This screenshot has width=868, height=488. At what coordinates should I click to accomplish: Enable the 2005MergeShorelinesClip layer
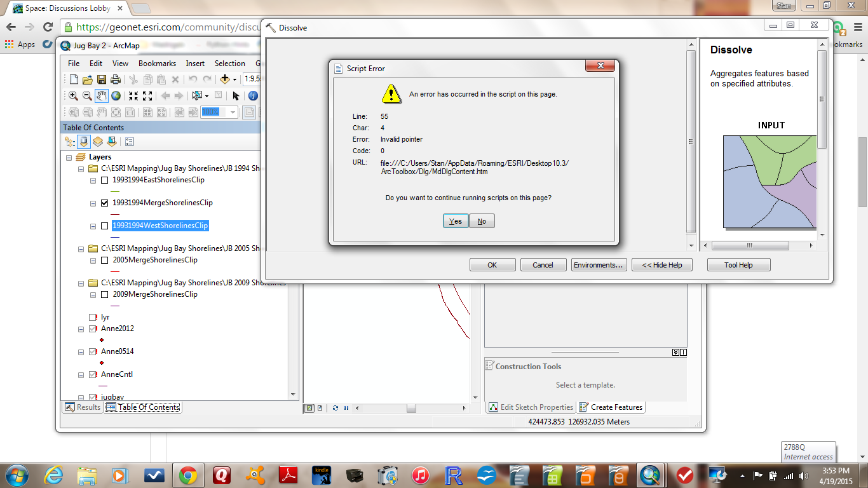tap(105, 261)
